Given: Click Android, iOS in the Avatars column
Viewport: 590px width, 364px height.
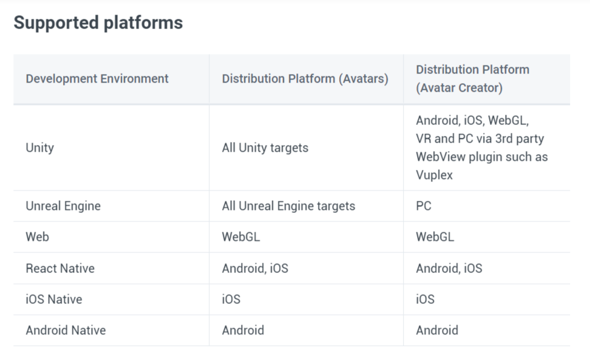Looking at the screenshot, I should point(255,269).
